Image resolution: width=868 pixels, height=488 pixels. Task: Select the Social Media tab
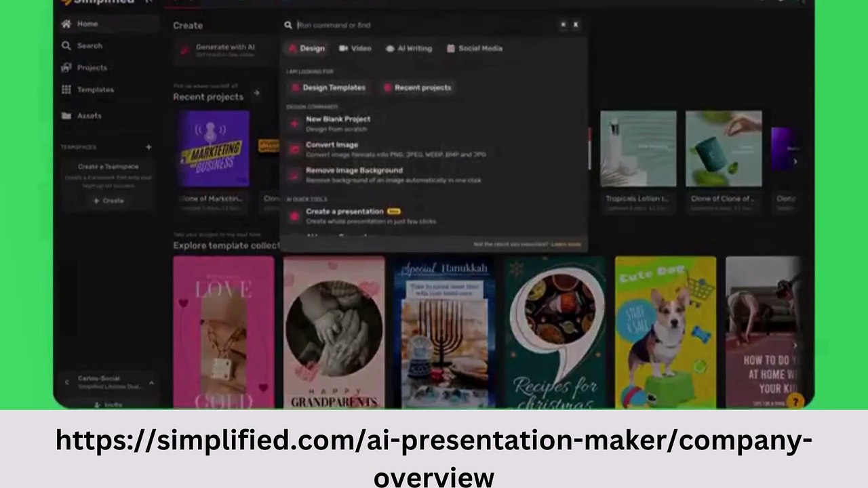(475, 49)
